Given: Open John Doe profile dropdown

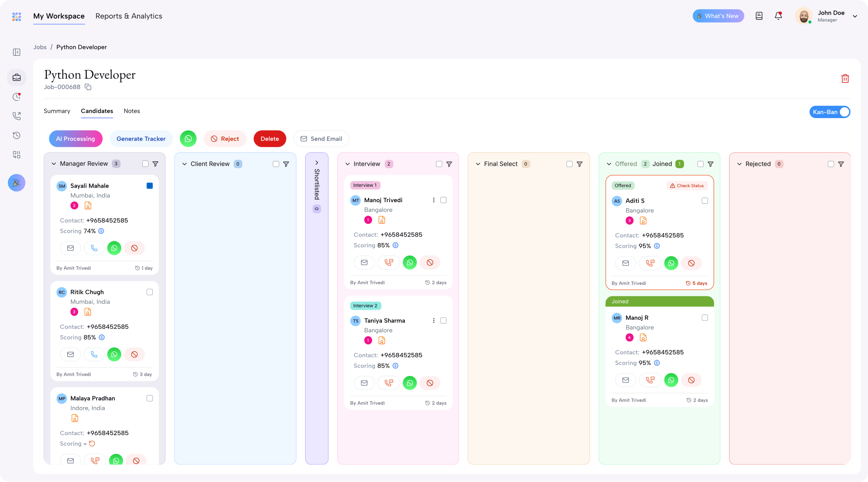Looking at the screenshot, I should click(855, 16).
